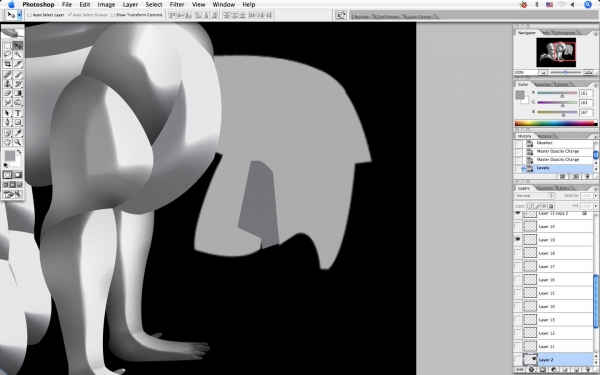
Task: Pick the Type tool
Action: pyautogui.click(x=18, y=113)
